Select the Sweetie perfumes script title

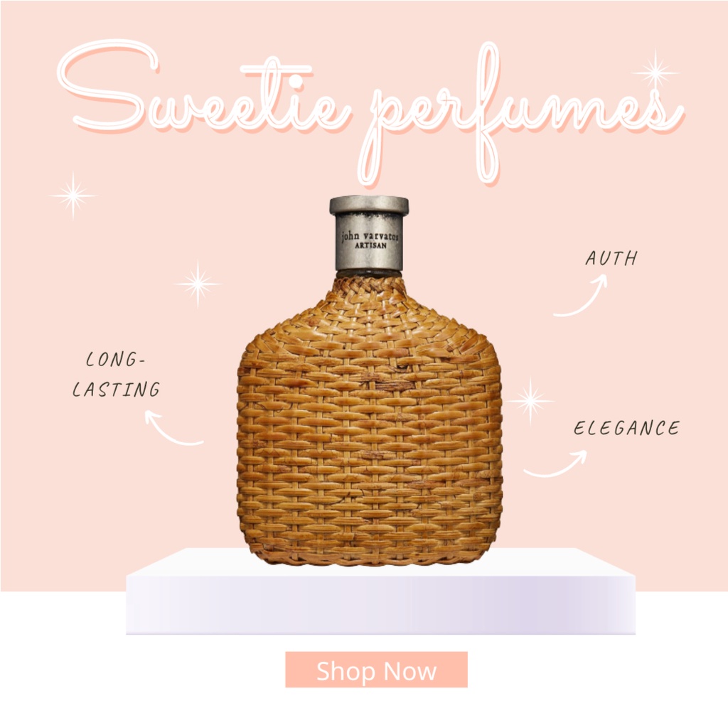tap(370, 113)
